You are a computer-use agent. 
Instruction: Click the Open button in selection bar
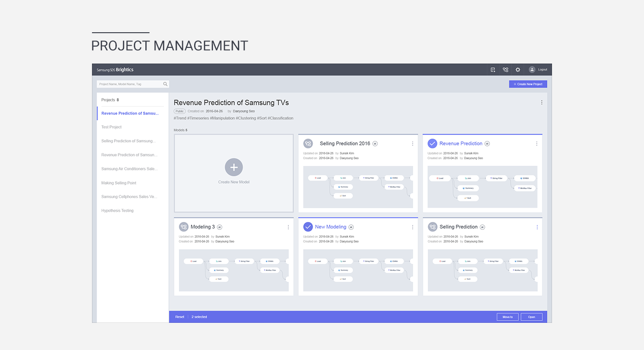point(532,317)
